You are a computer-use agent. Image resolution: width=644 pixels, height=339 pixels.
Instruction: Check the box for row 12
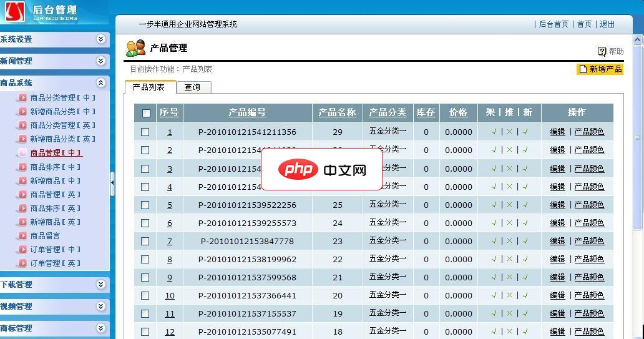[145, 332]
